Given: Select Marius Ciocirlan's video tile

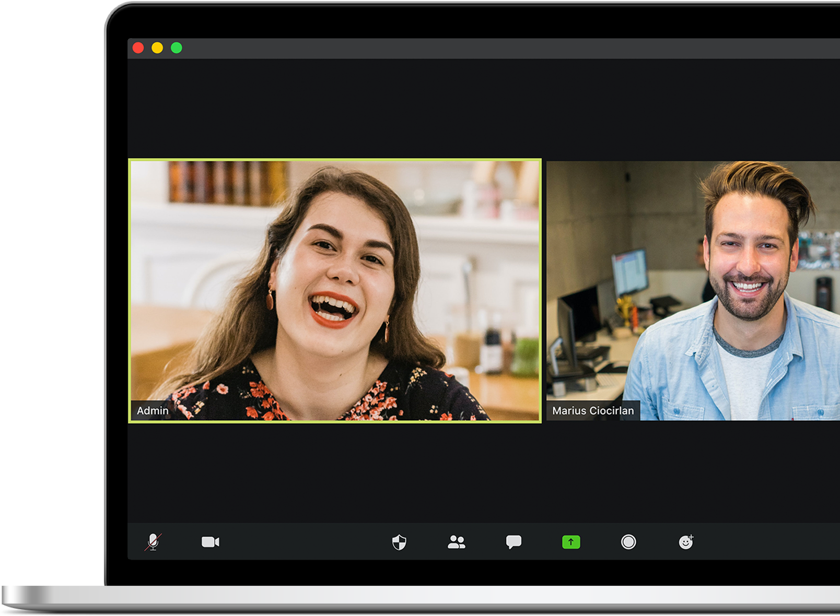Looking at the screenshot, I should (693, 290).
